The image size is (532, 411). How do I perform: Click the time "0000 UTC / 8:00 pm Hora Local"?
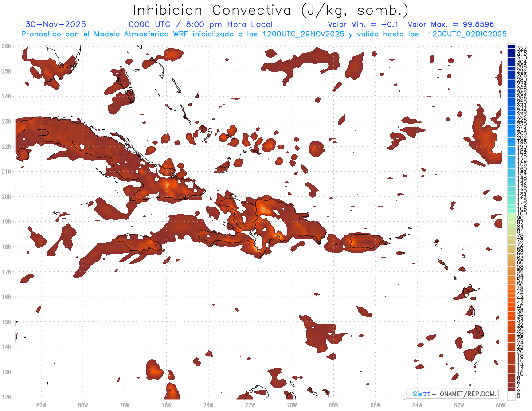pyautogui.click(x=201, y=24)
